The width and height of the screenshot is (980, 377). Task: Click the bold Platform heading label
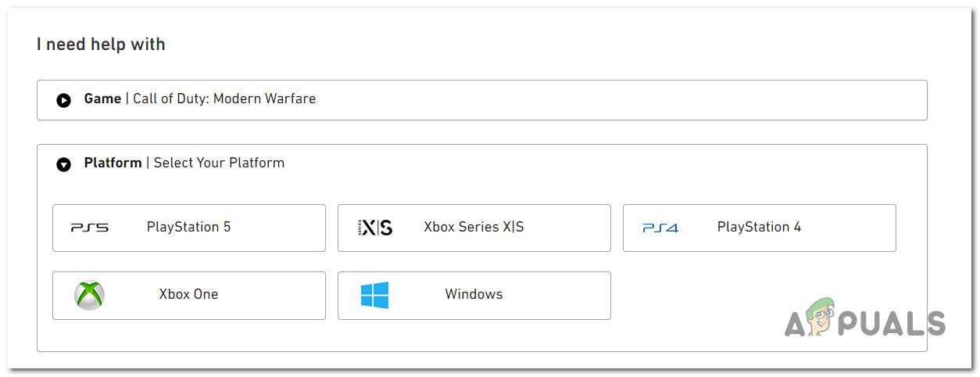pos(113,163)
